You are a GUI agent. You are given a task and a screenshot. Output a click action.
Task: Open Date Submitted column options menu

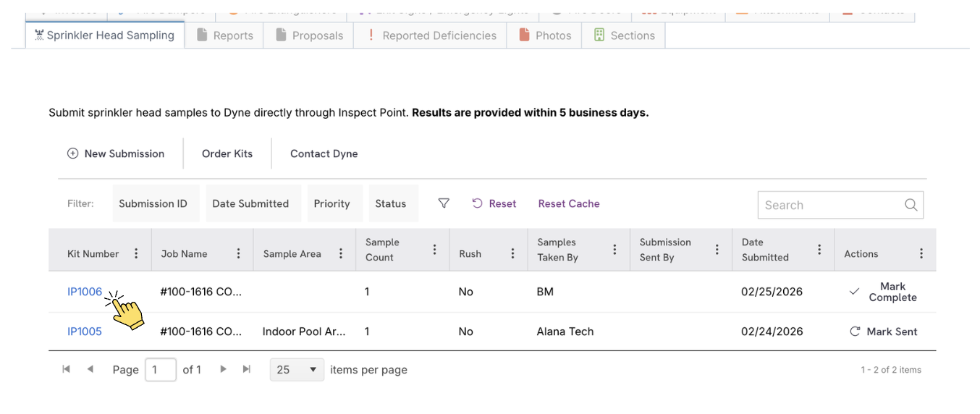click(819, 250)
